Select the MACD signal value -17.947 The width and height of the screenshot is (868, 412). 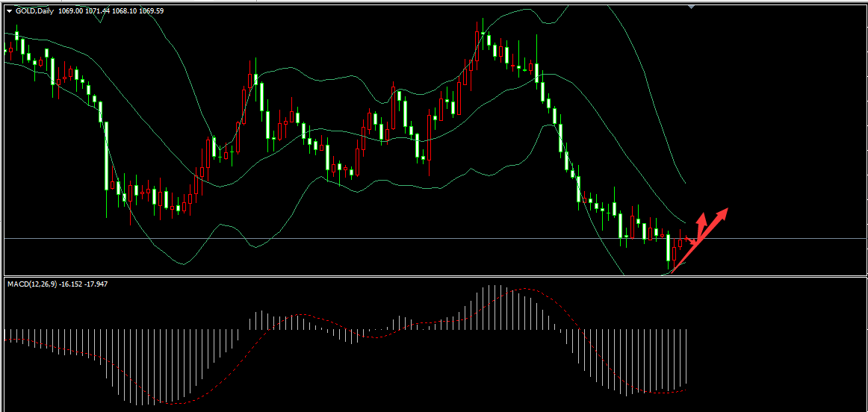(x=97, y=284)
